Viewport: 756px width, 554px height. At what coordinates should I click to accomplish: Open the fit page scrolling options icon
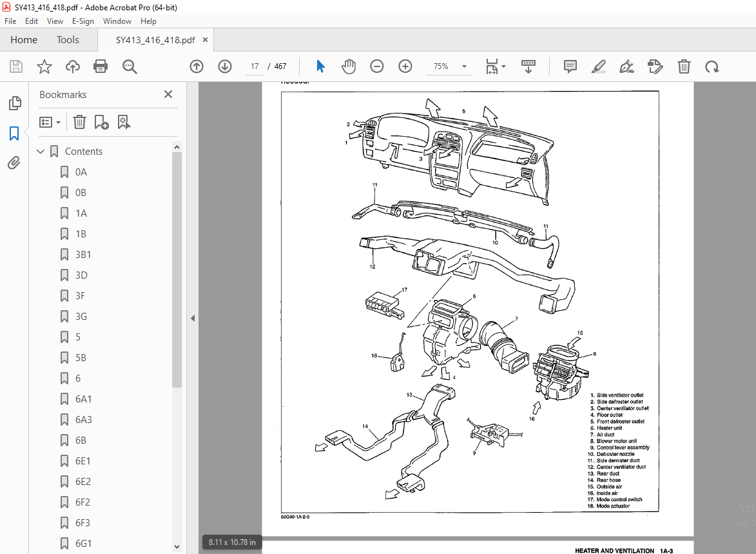[495, 66]
